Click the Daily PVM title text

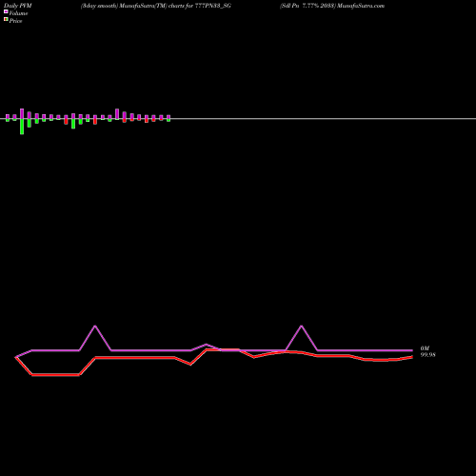[x=18, y=6]
